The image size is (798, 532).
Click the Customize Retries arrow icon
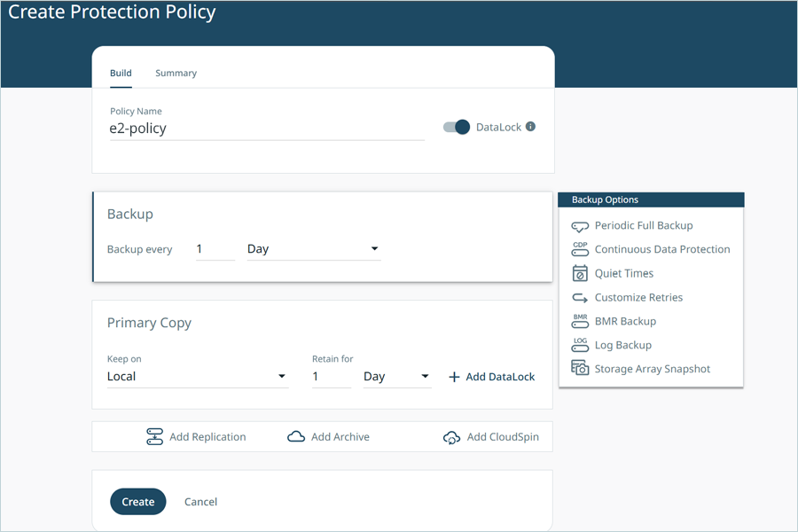point(580,297)
